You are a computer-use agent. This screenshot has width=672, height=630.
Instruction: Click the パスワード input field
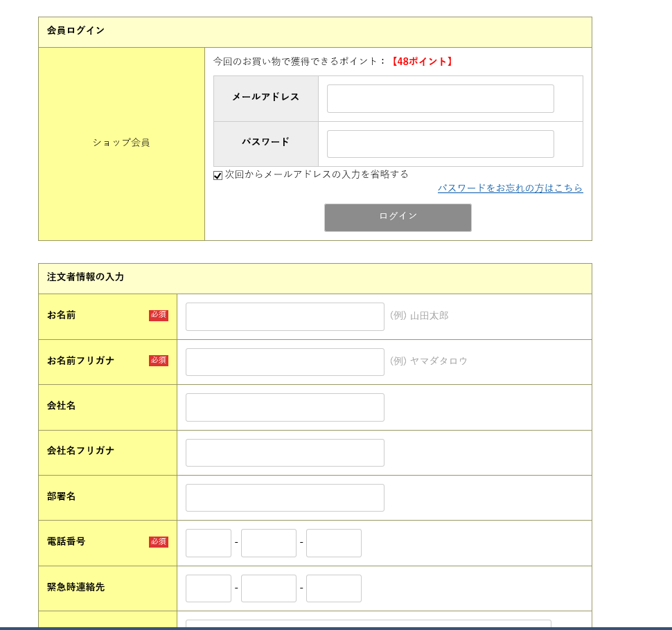439,143
